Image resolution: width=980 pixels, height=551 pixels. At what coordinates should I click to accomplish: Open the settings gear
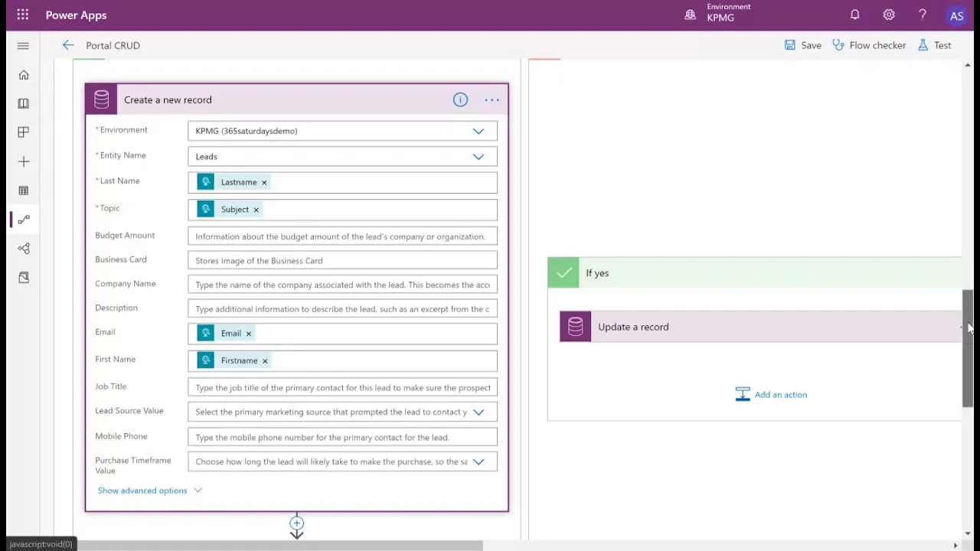tap(888, 15)
